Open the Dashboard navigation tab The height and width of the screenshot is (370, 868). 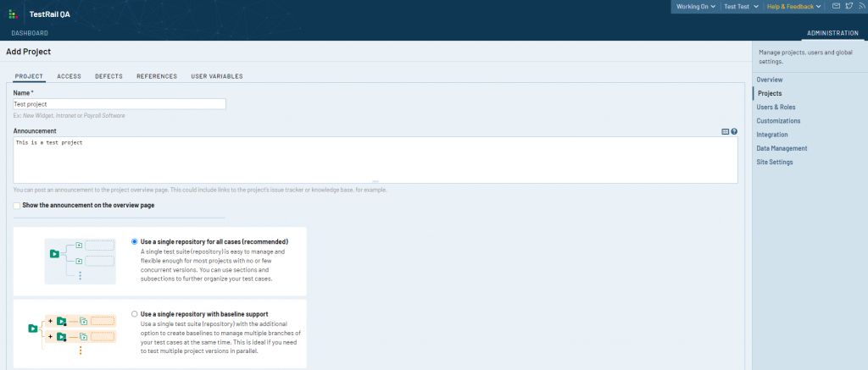tap(30, 33)
